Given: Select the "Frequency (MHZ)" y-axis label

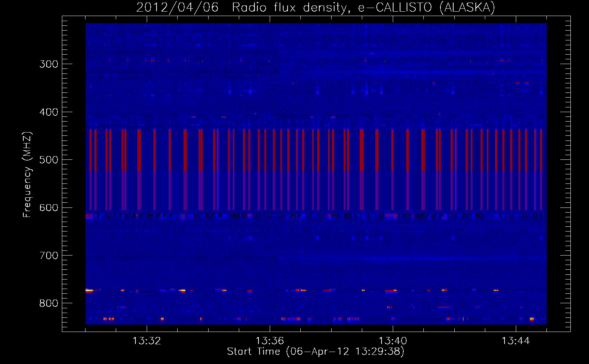Looking at the screenshot, I should tap(27, 174).
